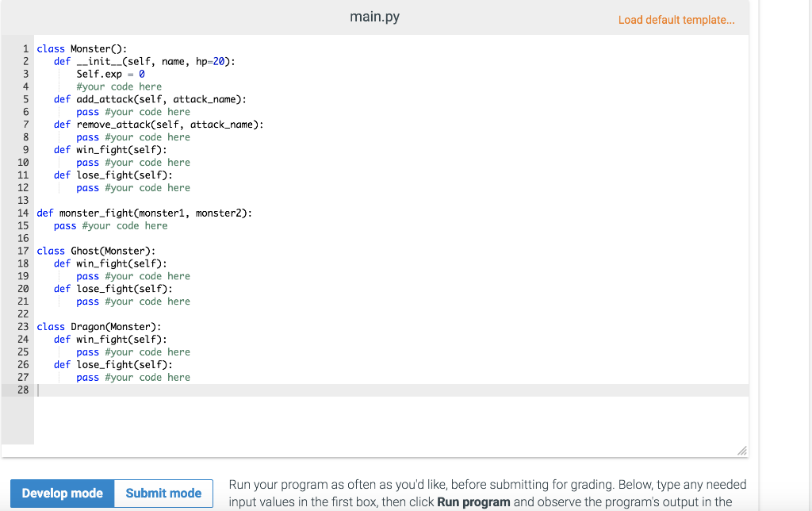Click inside the __init__ method signature
The width and height of the screenshot is (812, 511).
point(135,61)
